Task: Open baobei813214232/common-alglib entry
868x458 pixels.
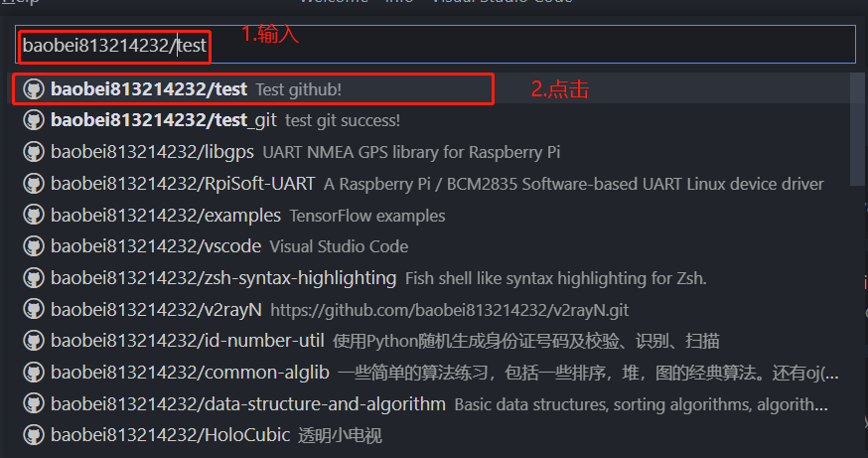Action: [x=190, y=372]
